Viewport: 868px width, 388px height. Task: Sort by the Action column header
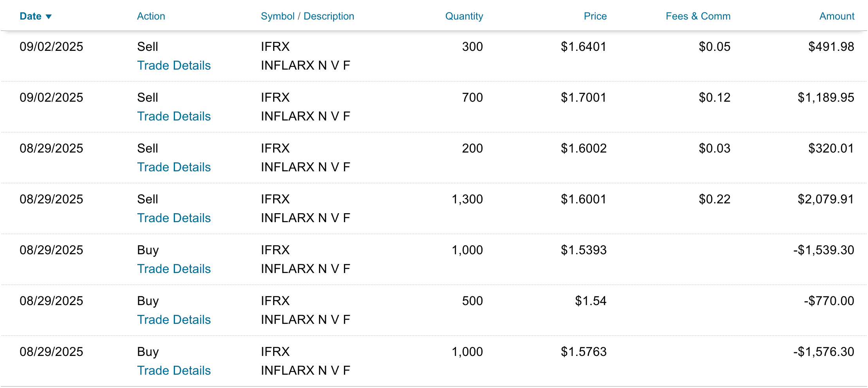point(151,16)
